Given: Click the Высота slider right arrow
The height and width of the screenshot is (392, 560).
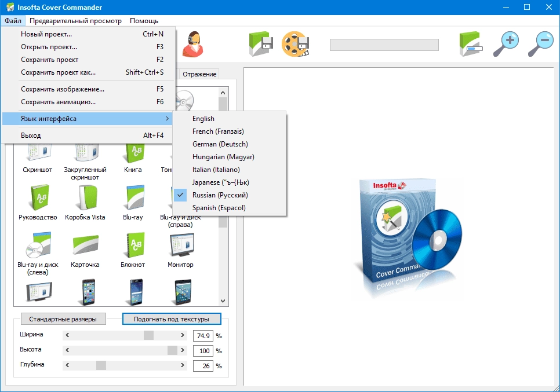Looking at the screenshot, I should 183,350.
